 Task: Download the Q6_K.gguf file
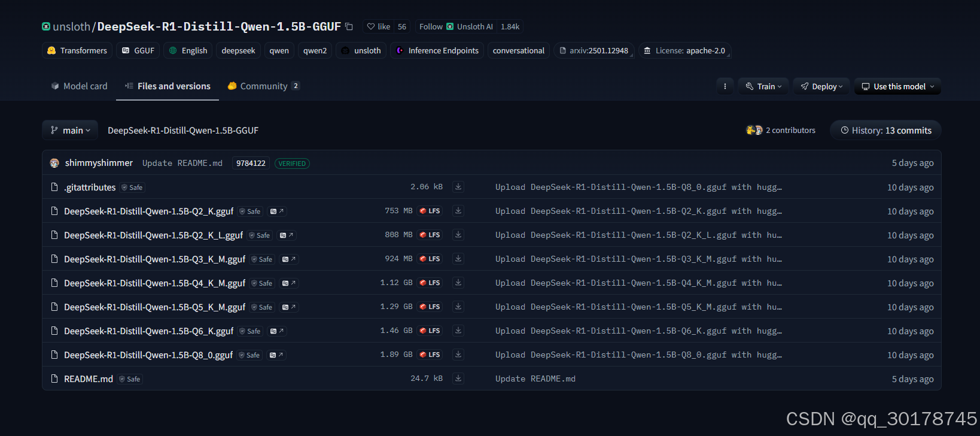(458, 331)
